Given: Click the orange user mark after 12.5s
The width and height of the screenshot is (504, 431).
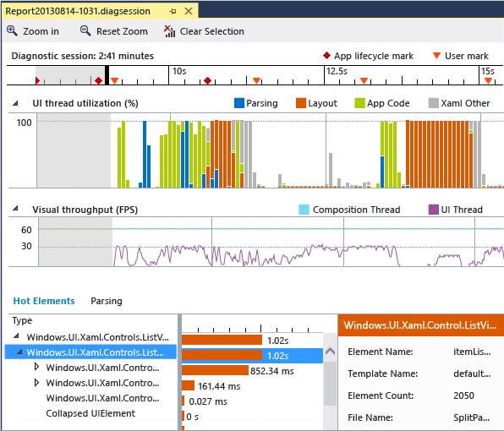Looking at the screenshot, I should [x=364, y=80].
